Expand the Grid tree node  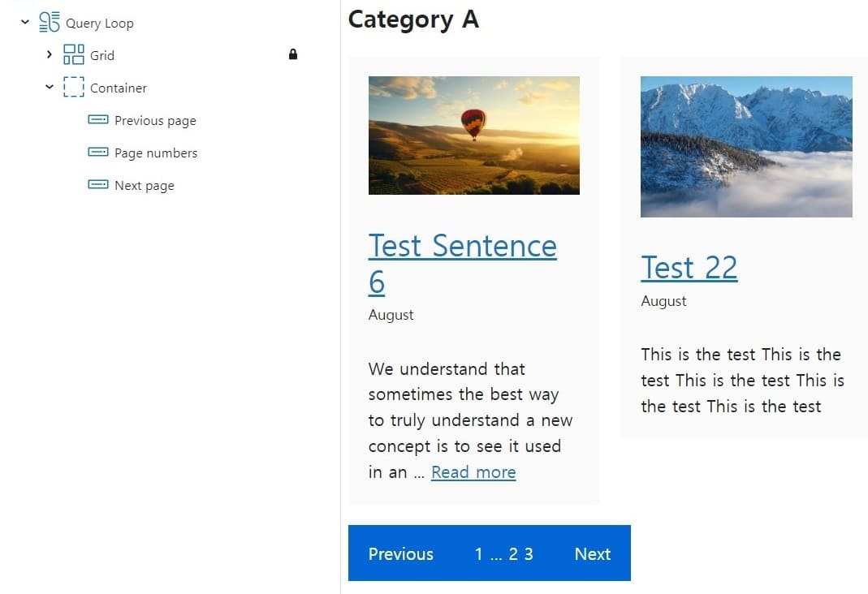coord(50,55)
